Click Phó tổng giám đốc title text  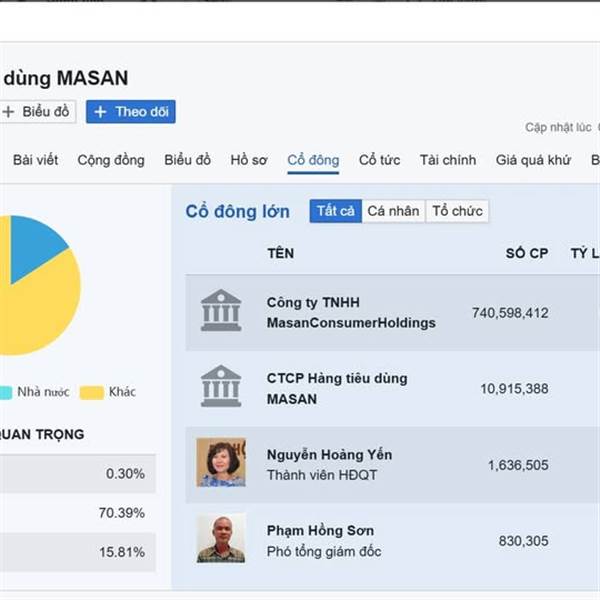click(324, 551)
